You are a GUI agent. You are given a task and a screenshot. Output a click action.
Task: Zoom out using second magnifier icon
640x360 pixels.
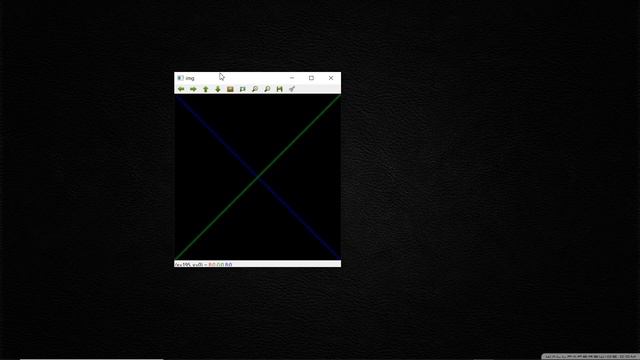(x=267, y=89)
